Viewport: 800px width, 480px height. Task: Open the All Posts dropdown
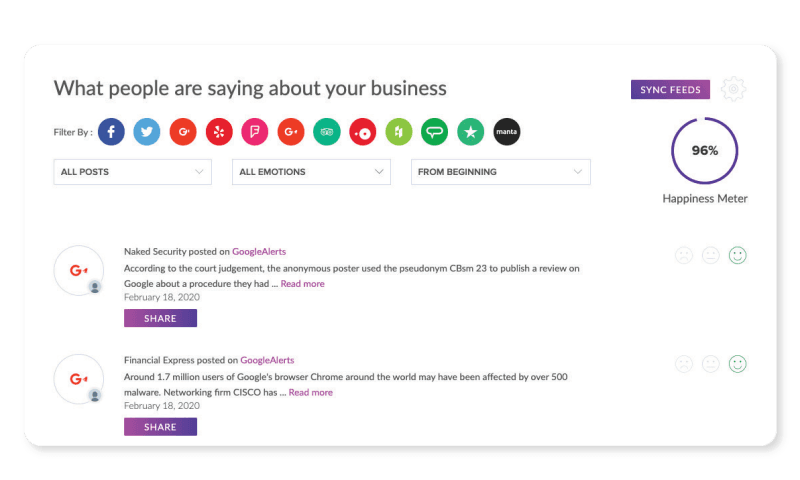(x=132, y=172)
